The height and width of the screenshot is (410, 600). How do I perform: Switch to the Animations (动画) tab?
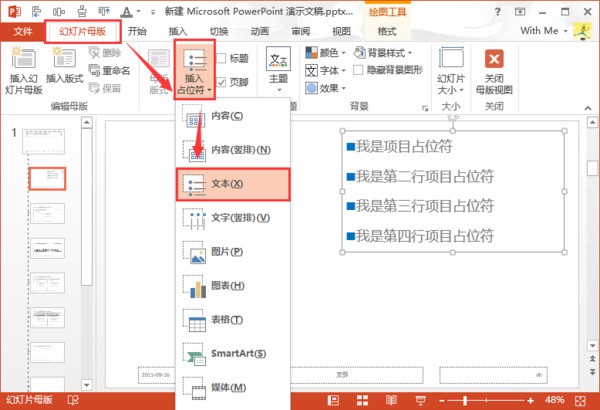click(259, 31)
